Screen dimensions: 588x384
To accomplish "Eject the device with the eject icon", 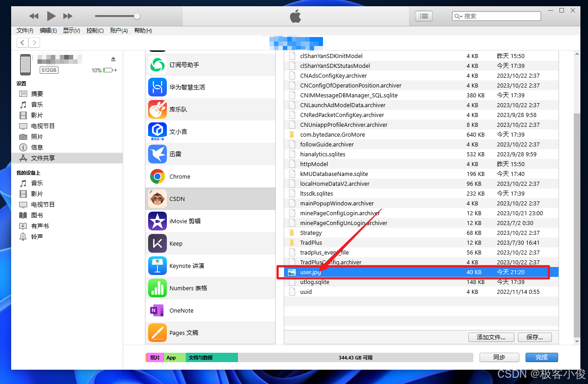I will [113, 59].
